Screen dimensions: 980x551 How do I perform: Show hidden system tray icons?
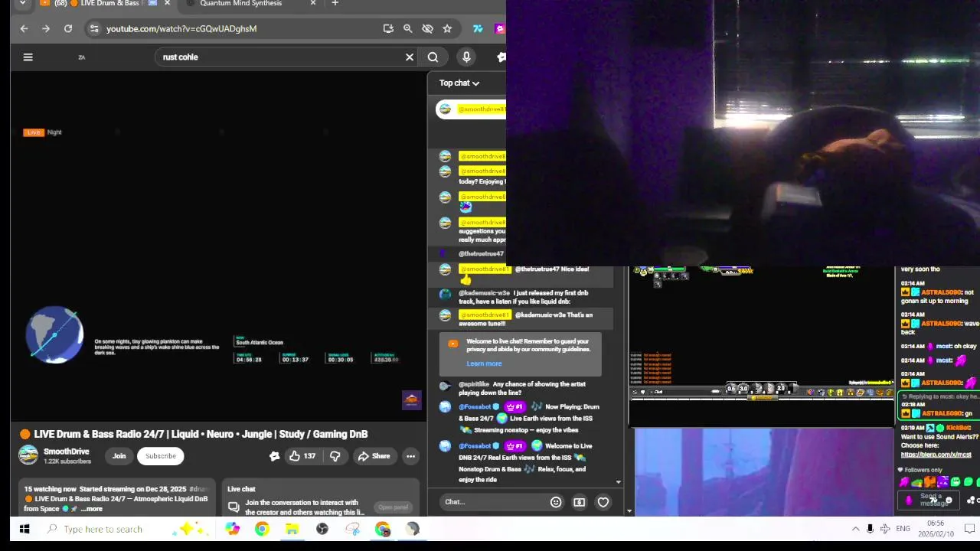855,529
